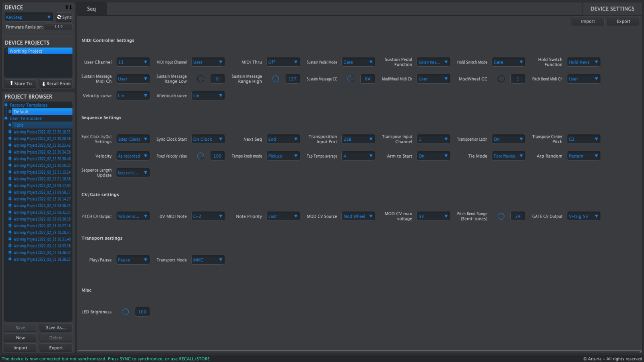Viewport: 644px width, 362px height.
Task: Click Recall From with the down arrow
Action: (56, 84)
